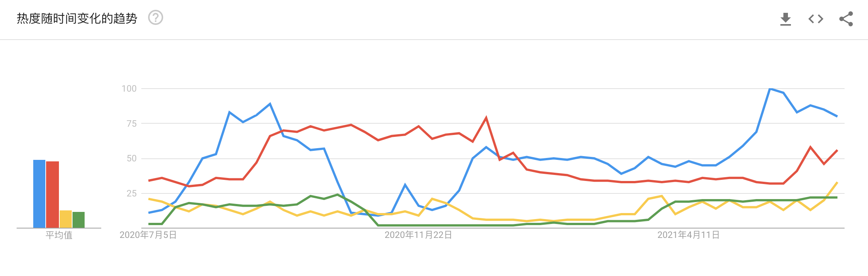
Task: Click the title 热度随时间变化的趋势
Action: coord(77,18)
